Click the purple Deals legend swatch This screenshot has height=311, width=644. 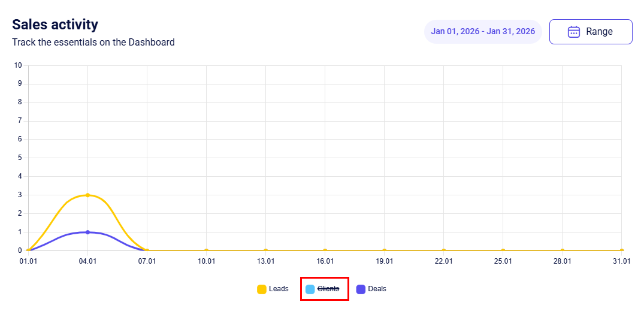coord(361,289)
